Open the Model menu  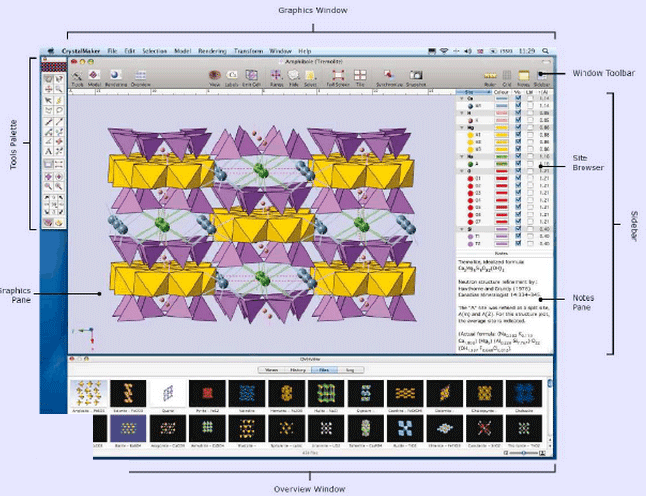pyautogui.click(x=183, y=51)
